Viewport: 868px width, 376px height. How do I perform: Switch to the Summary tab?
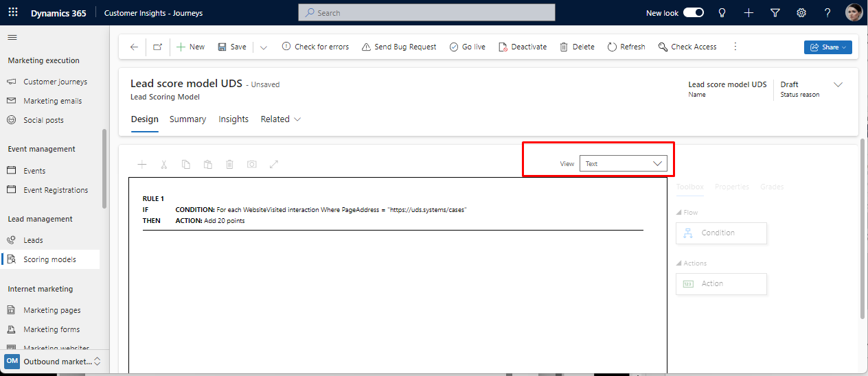[187, 119]
